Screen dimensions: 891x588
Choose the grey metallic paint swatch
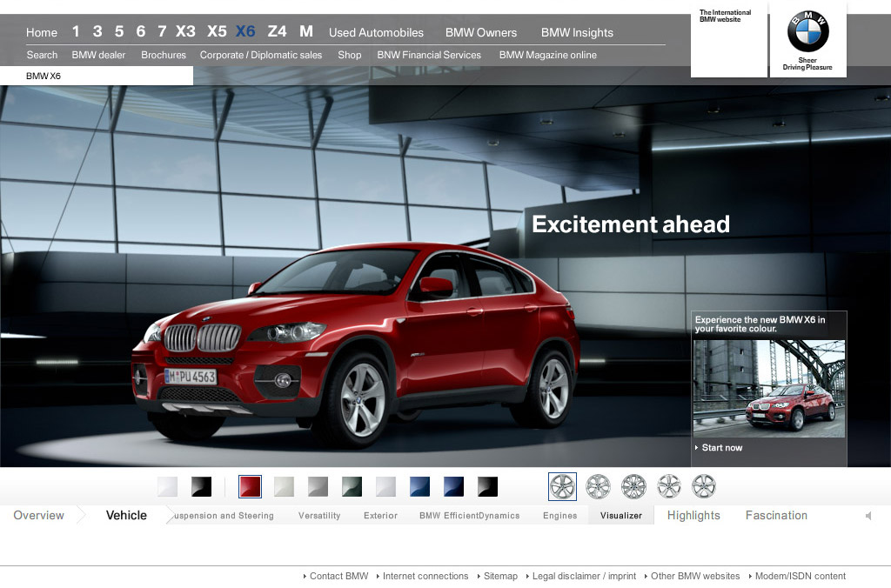pos(318,487)
